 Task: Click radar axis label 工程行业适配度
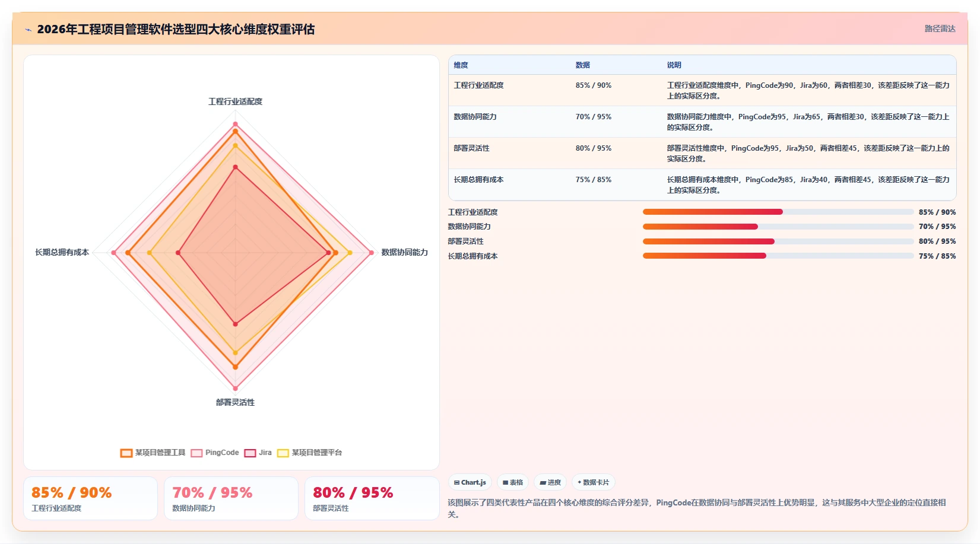click(x=235, y=101)
